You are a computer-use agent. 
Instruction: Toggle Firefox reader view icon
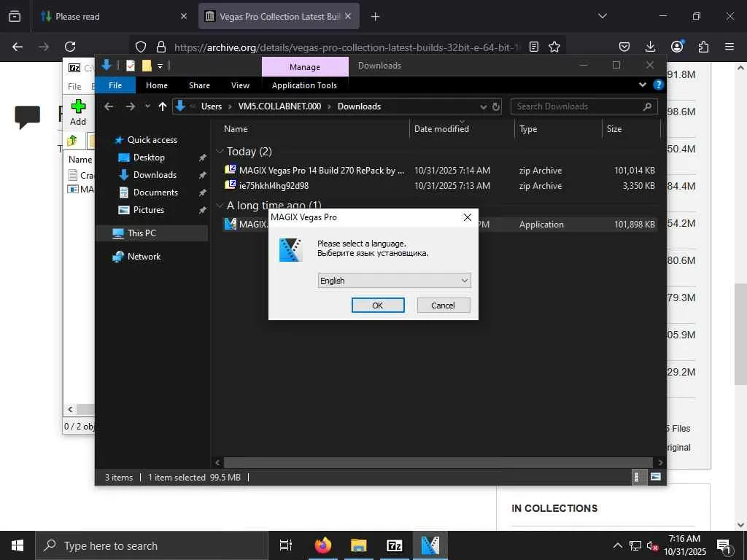(534, 47)
